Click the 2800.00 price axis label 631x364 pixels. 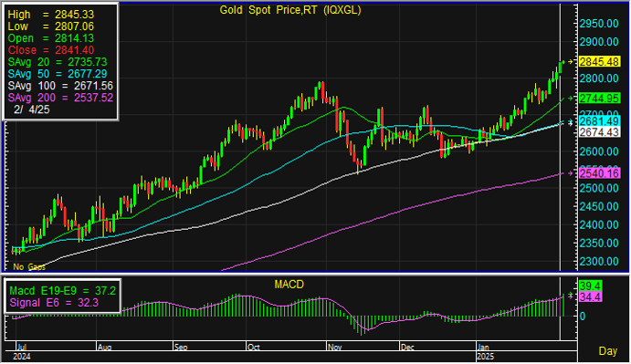pyautogui.click(x=599, y=78)
